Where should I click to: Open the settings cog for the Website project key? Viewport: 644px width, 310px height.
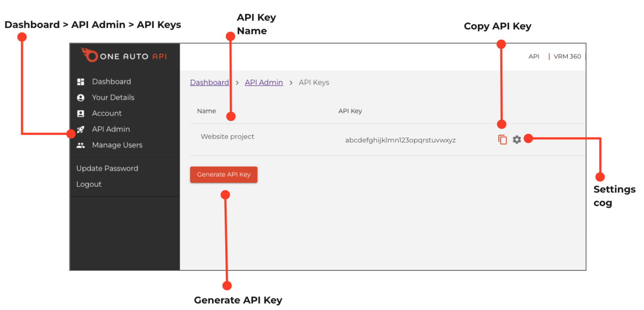pos(517,139)
